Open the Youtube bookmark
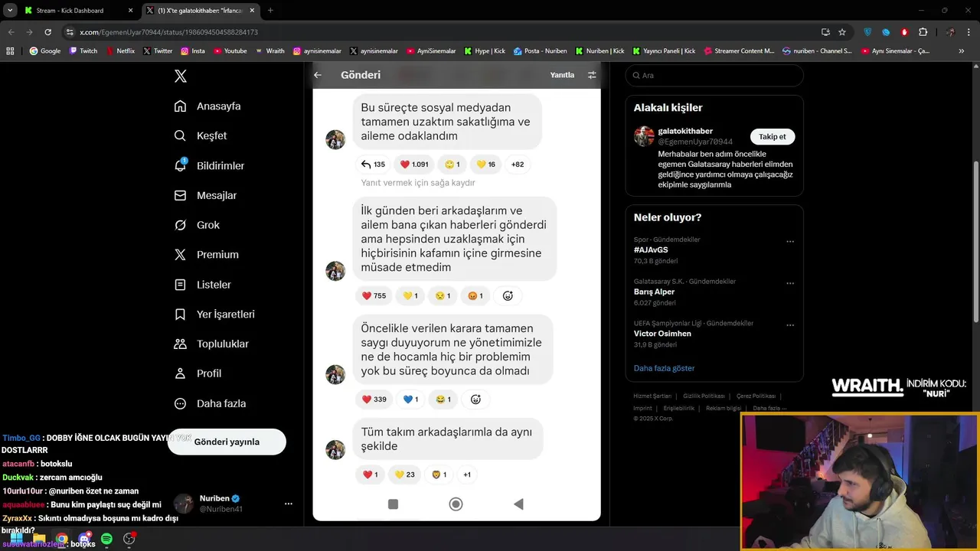 pyautogui.click(x=230, y=51)
